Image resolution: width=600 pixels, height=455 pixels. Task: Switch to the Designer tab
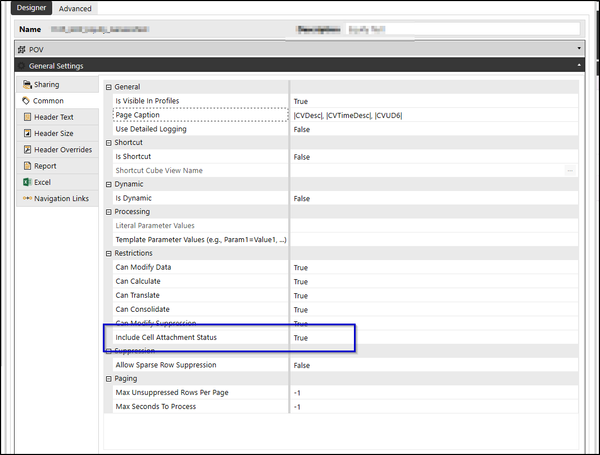[31, 8]
